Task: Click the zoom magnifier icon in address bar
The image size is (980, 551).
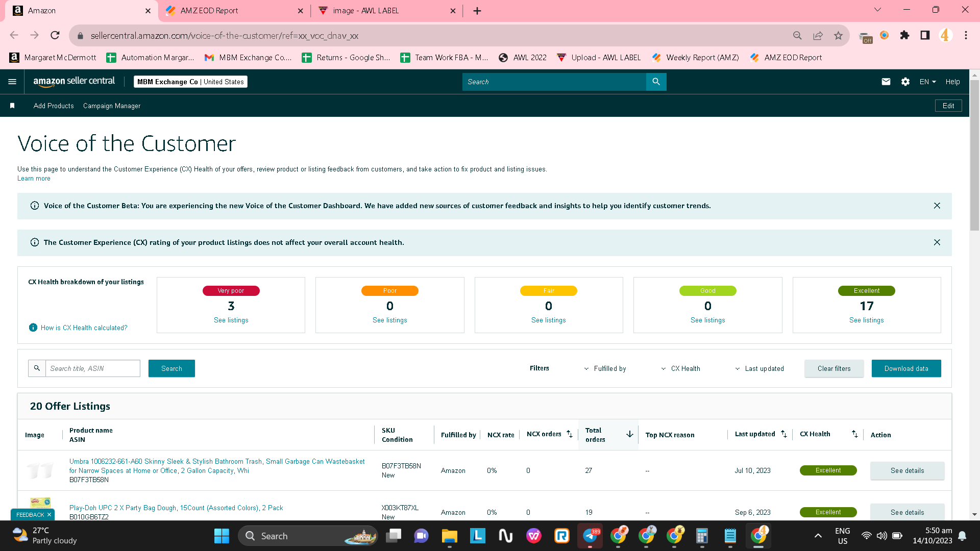Action: tap(797, 35)
